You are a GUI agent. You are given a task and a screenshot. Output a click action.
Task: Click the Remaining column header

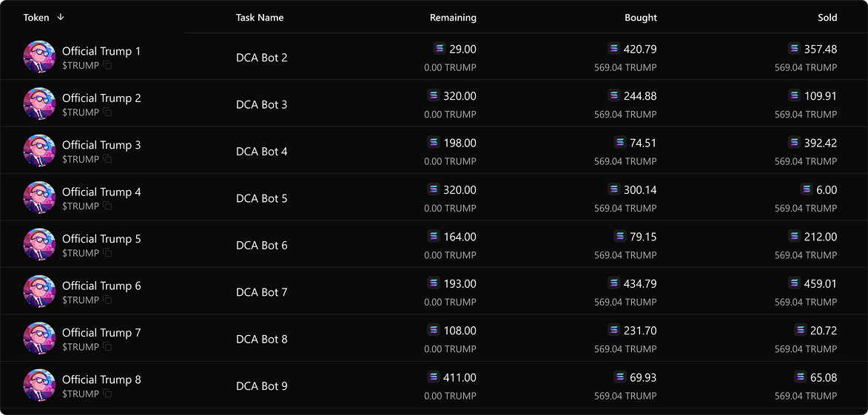[x=453, y=18]
